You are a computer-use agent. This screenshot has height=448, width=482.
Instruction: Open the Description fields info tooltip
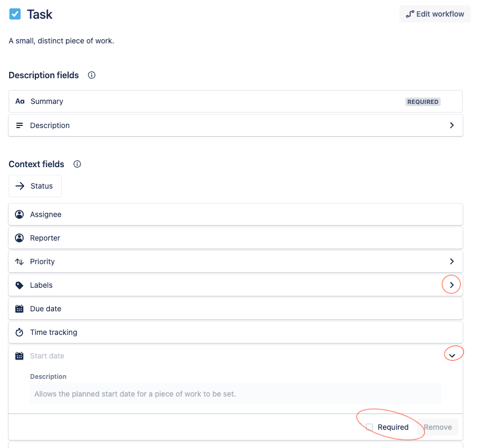91,75
